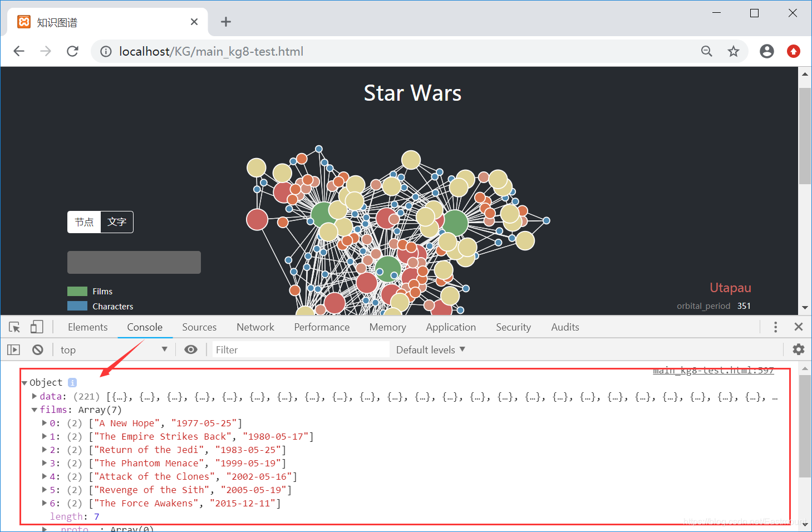Expand films item 3 The Phantom Menace
The width and height of the screenshot is (812, 532).
[x=45, y=463]
